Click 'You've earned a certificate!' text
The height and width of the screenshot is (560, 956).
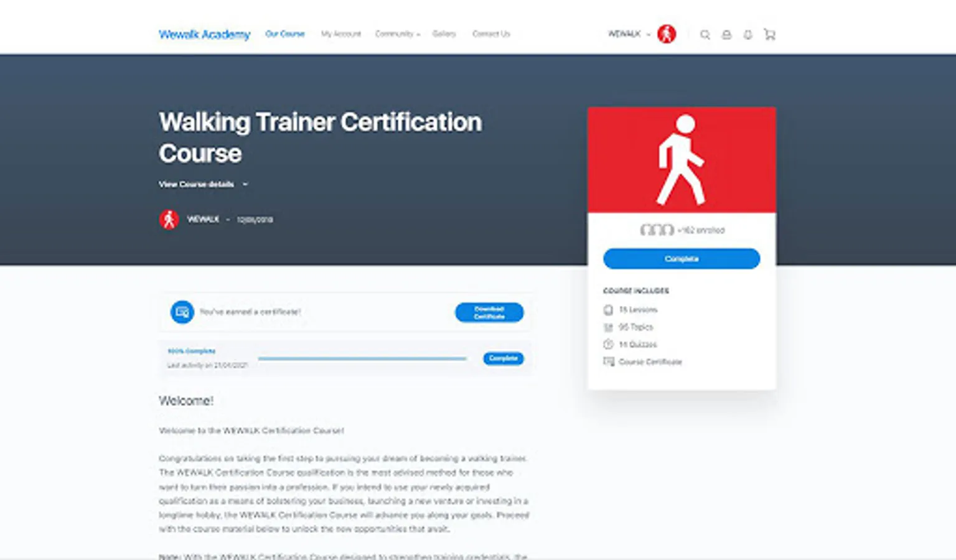point(250,312)
